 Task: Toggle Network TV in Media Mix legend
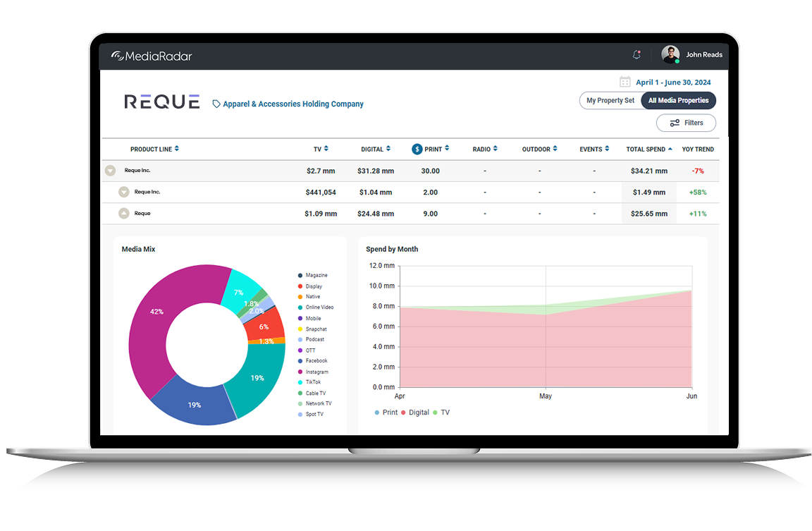coord(315,403)
